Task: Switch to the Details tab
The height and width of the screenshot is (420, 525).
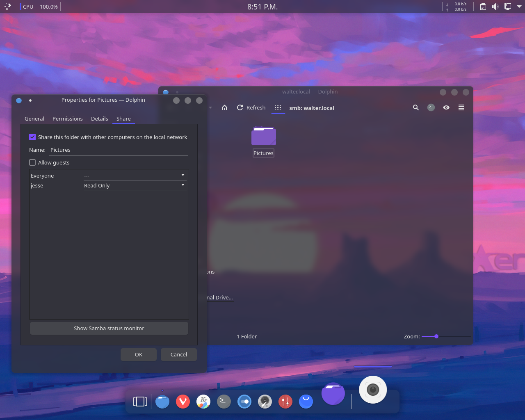Action: point(100,119)
